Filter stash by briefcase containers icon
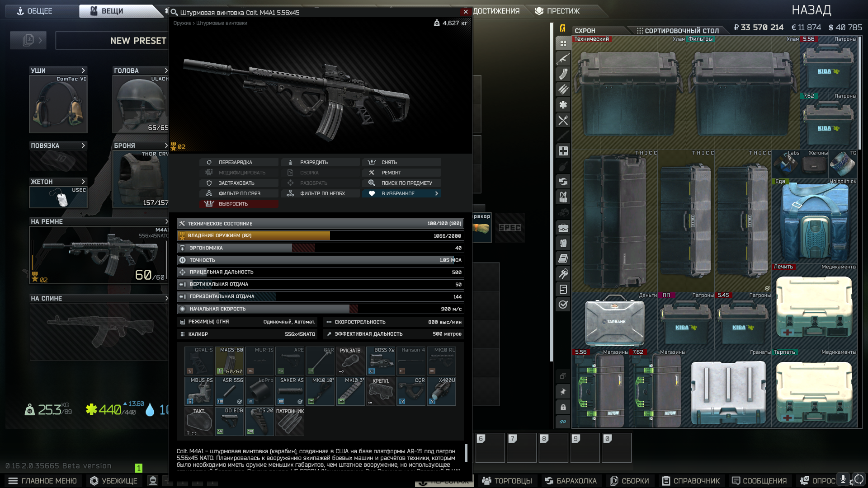 (563, 228)
